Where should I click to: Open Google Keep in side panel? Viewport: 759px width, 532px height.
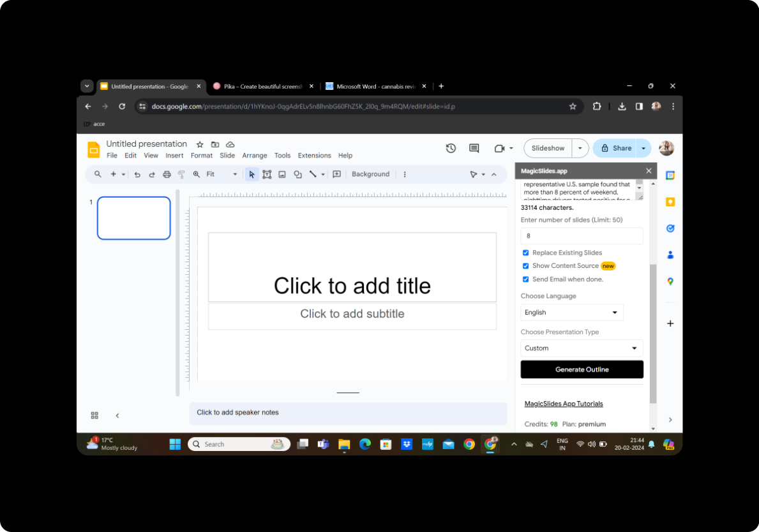(x=670, y=202)
